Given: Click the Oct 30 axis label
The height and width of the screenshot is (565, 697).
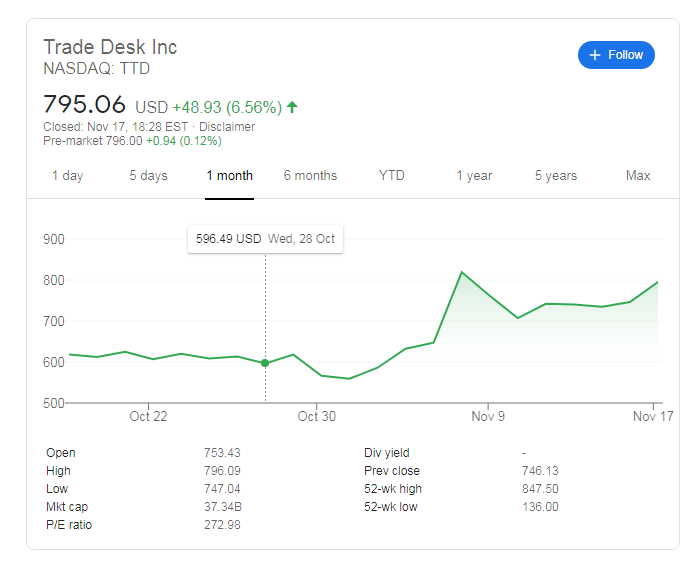Looking at the screenshot, I should [316, 417].
